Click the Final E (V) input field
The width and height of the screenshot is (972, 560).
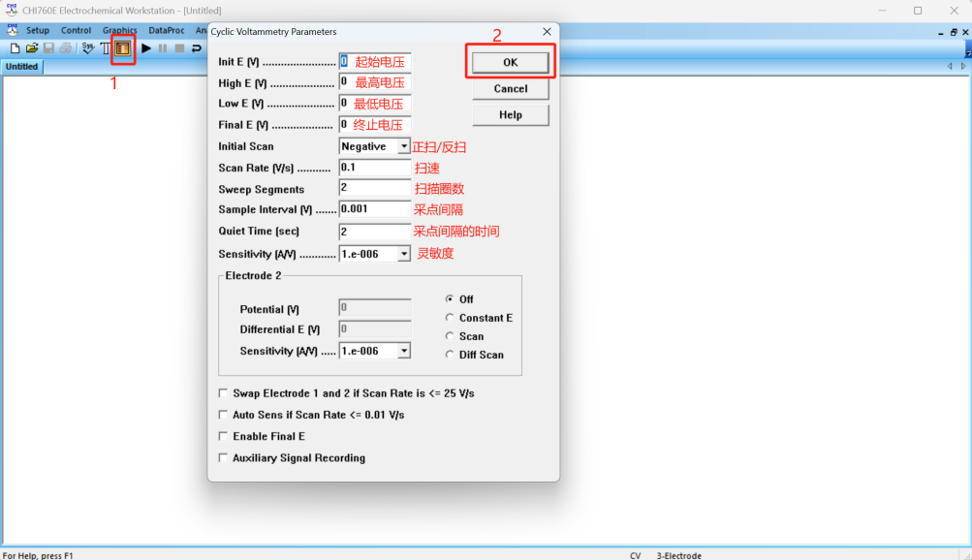tap(374, 125)
